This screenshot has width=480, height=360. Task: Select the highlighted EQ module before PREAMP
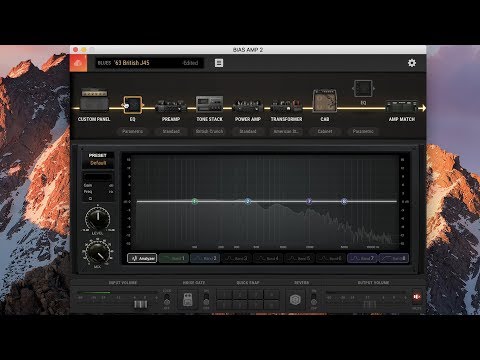click(x=133, y=105)
